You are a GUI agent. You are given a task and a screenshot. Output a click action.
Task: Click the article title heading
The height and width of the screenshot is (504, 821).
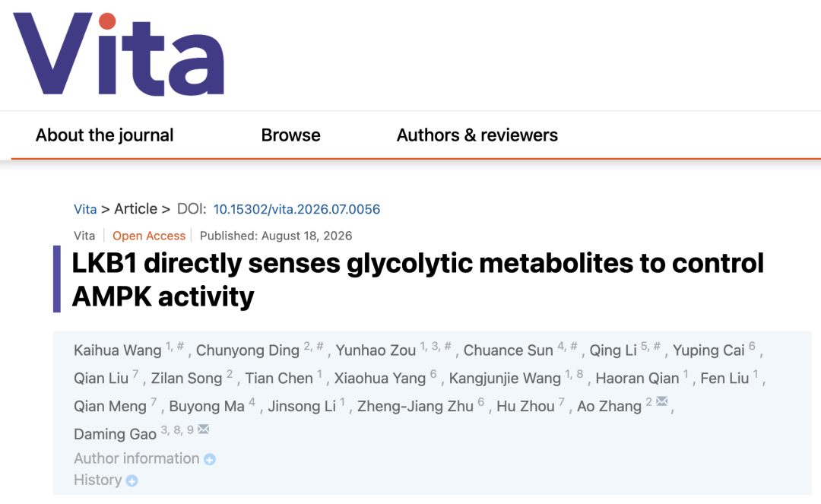click(418, 280)
